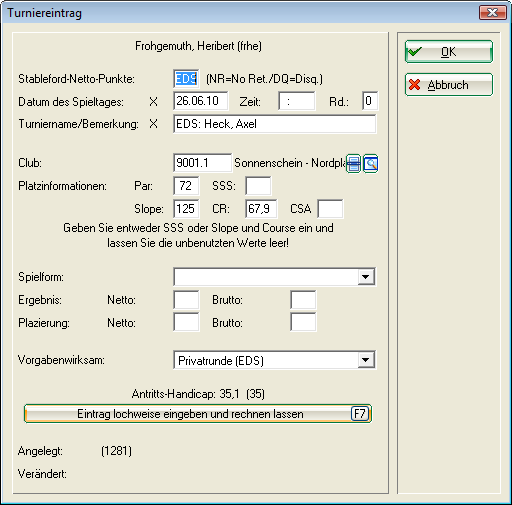
Task: Click the empty CSA input field
Action: point(330,209)
